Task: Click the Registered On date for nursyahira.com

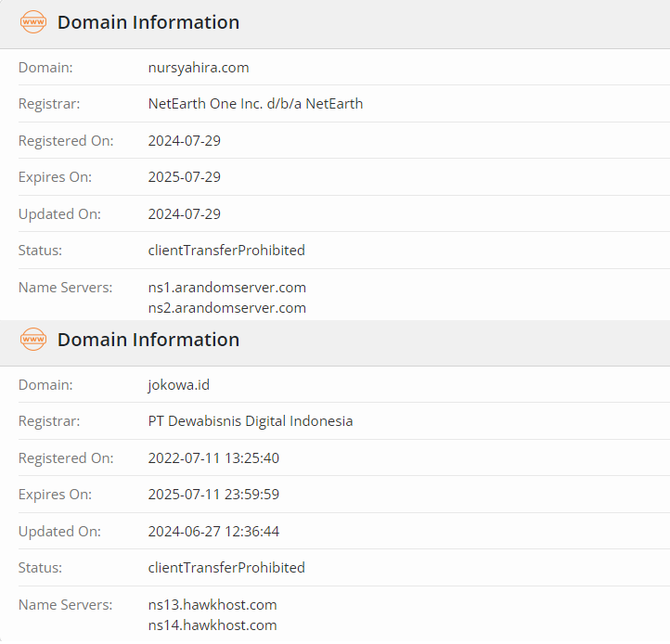Action: pyautogui.click(x=185, y=141)
